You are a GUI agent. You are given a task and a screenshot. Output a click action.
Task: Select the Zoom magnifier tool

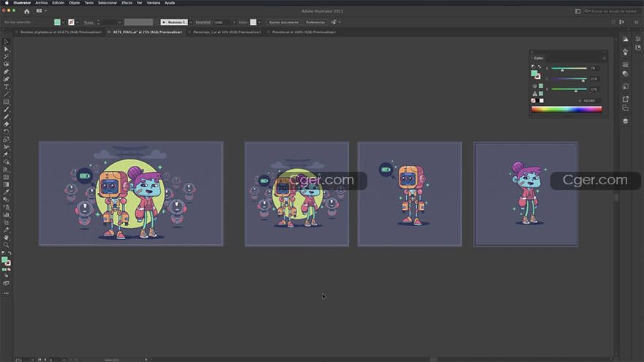(x=6, y=245)
